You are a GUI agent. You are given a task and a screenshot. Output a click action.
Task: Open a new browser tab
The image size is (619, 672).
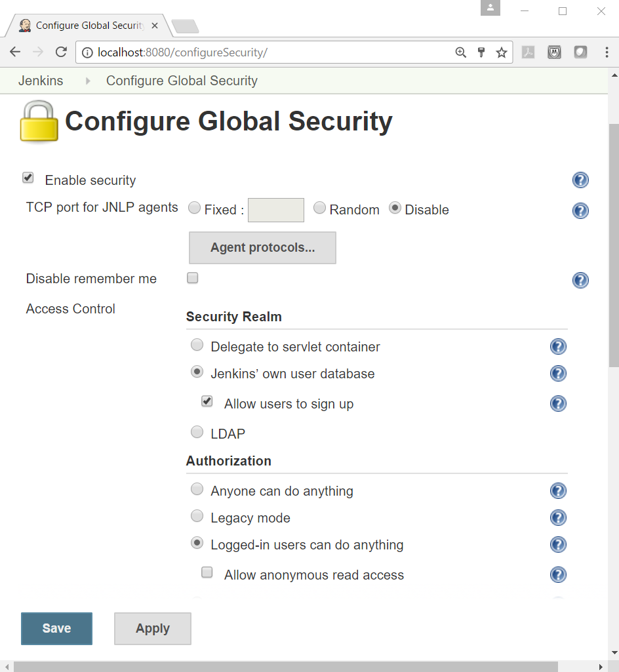tap(185, 26)
